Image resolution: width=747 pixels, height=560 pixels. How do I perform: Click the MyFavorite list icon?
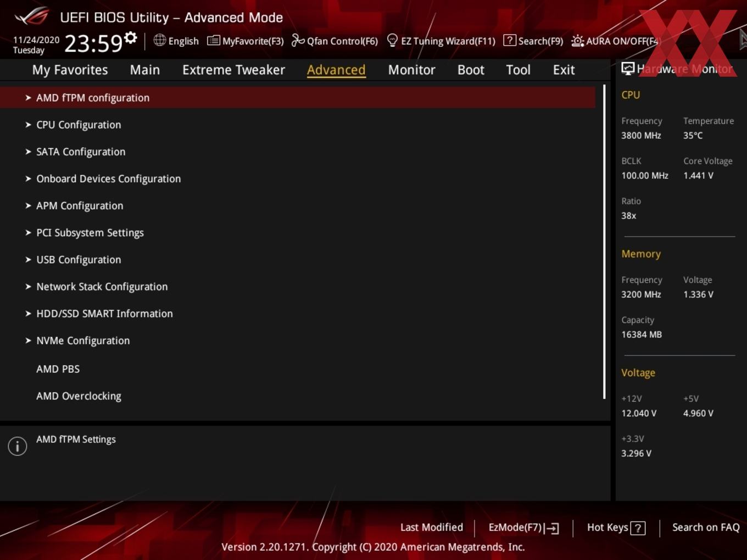[214, 41]
